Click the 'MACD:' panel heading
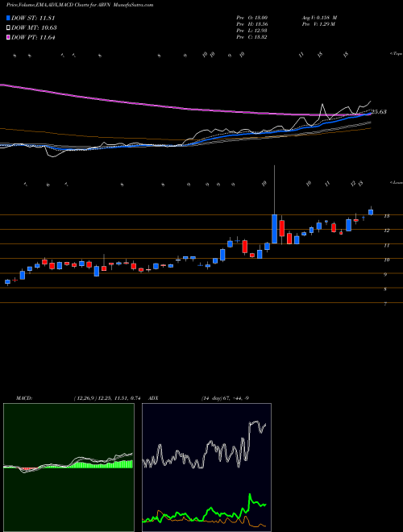403x532 pixels. coord(23,398)
